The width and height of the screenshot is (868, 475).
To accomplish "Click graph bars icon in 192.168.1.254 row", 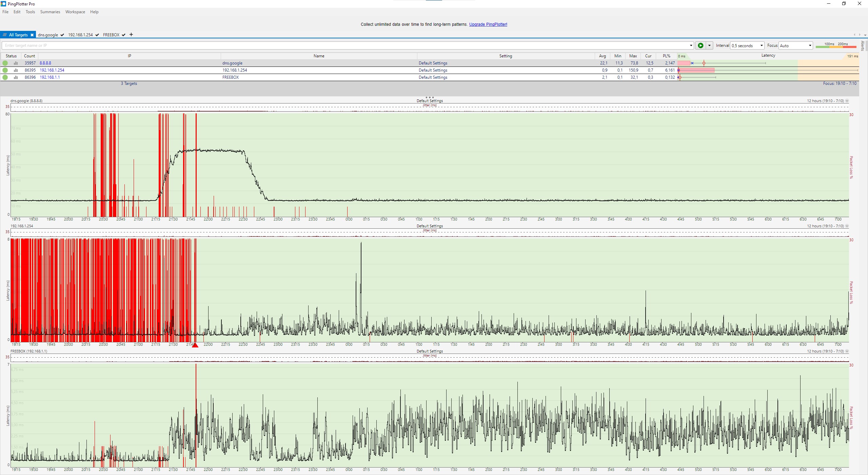I will point(16,70).
